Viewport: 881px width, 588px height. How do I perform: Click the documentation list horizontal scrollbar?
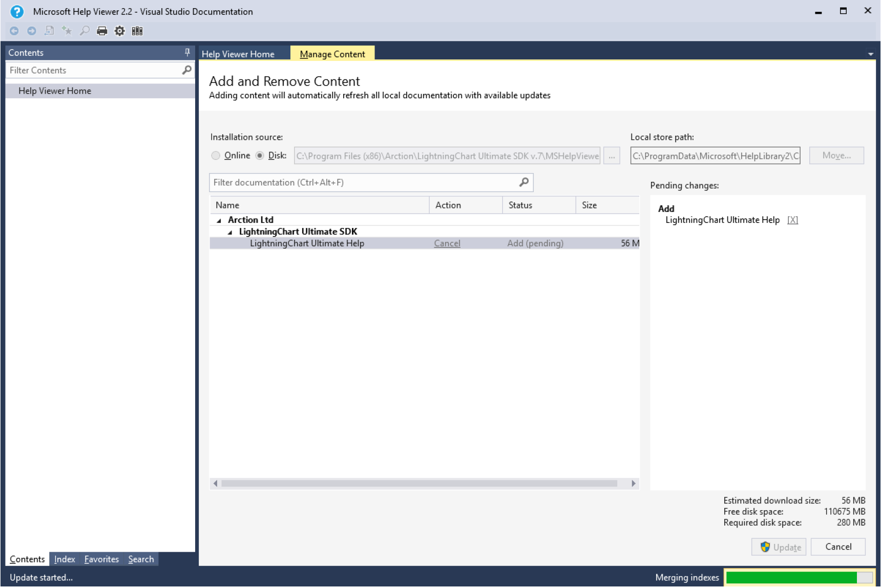419,484
